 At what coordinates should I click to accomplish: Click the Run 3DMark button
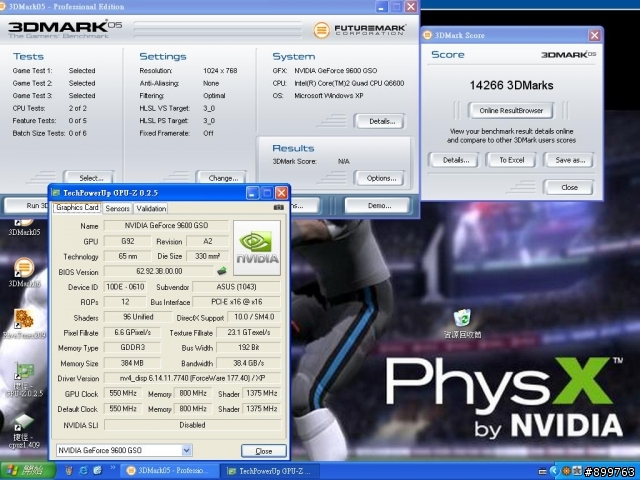point(27,205)
